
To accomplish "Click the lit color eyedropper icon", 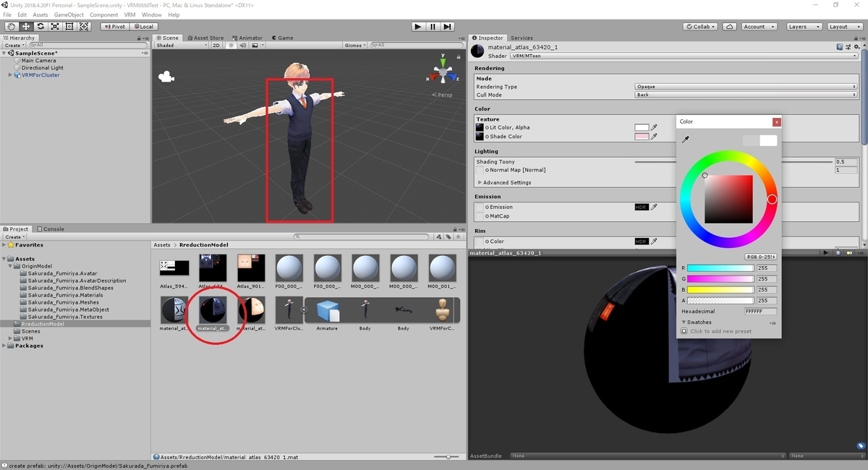I will 655,127.
